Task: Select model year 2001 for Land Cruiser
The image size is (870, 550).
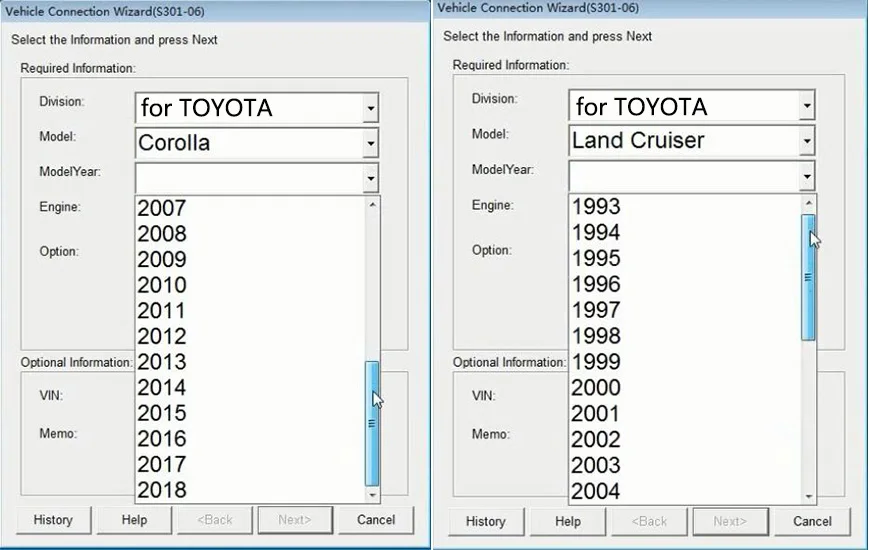Action: click(685, 413)
